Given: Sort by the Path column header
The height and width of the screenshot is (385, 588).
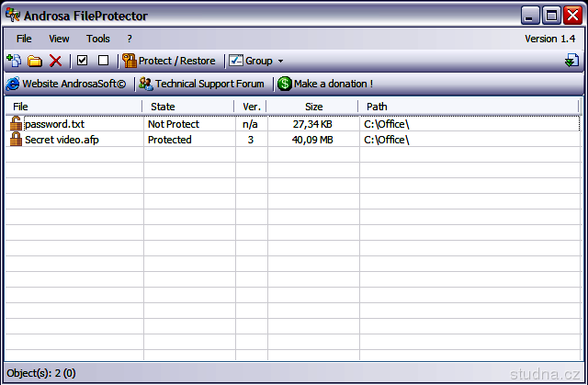Looking at the screenshot, I should click(469, 107).
